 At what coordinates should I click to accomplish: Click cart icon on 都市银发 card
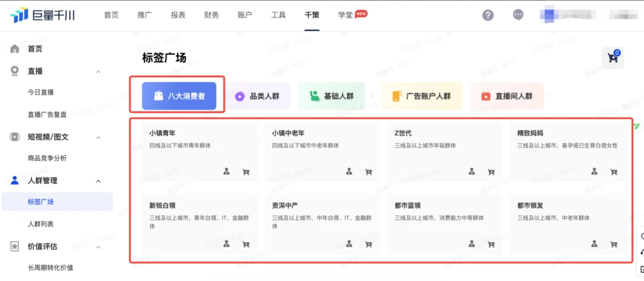point(614,243)
